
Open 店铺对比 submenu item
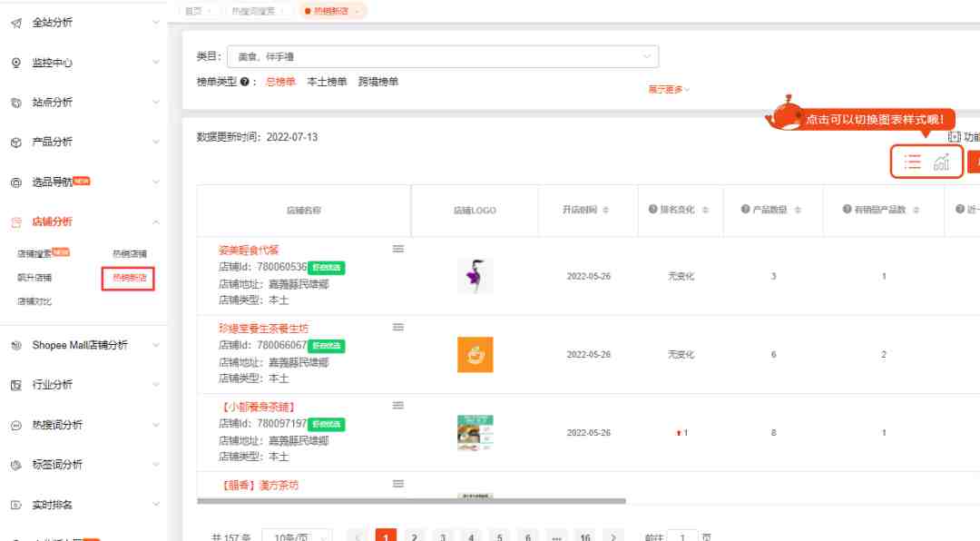(34, 301)
